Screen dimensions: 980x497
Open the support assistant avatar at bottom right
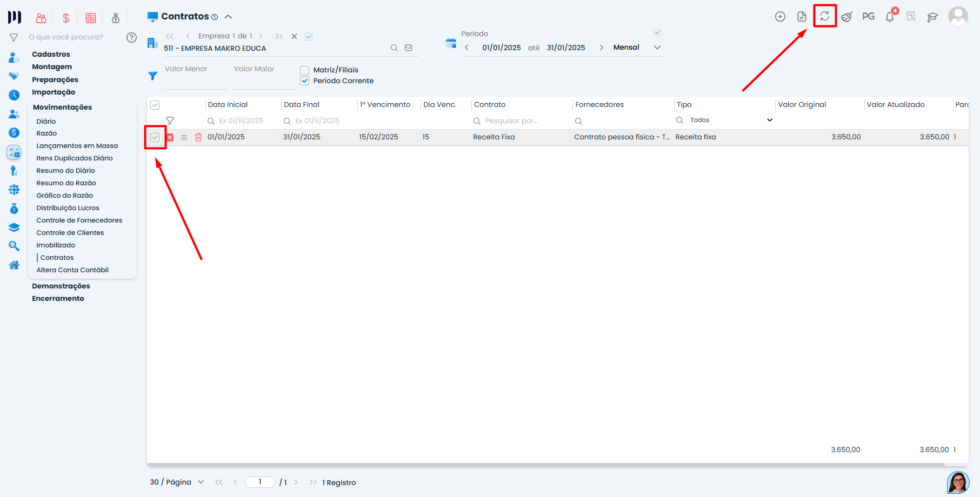point(958,482)
